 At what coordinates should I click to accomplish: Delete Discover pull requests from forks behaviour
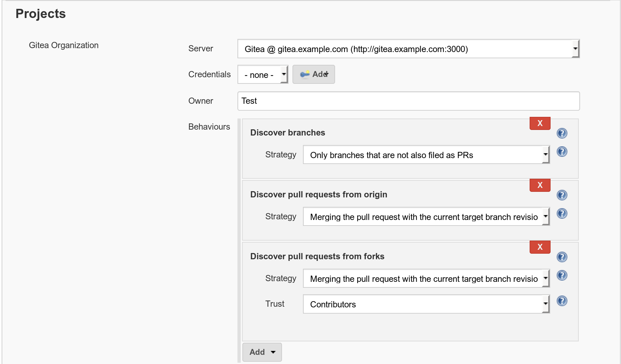pos(540,247)
